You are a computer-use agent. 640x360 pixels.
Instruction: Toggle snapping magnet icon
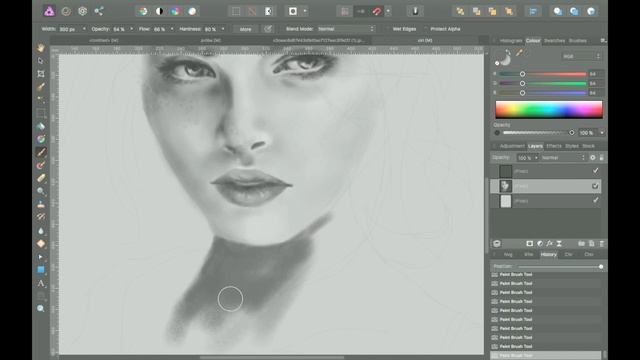pyautogui.click(x=377, y=11)
